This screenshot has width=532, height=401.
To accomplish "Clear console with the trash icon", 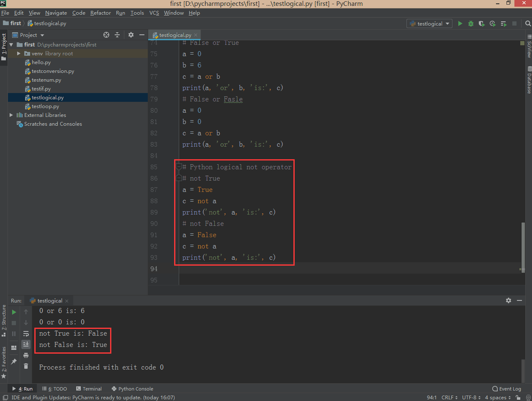I will pyautogui.click(x=26, y=366).
